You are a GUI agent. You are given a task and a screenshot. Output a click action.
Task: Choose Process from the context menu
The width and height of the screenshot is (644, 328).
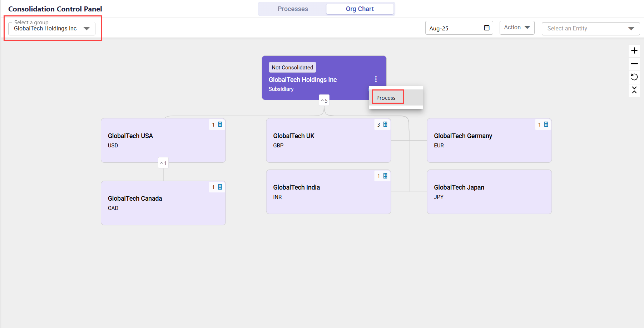[x=386, y=98]
